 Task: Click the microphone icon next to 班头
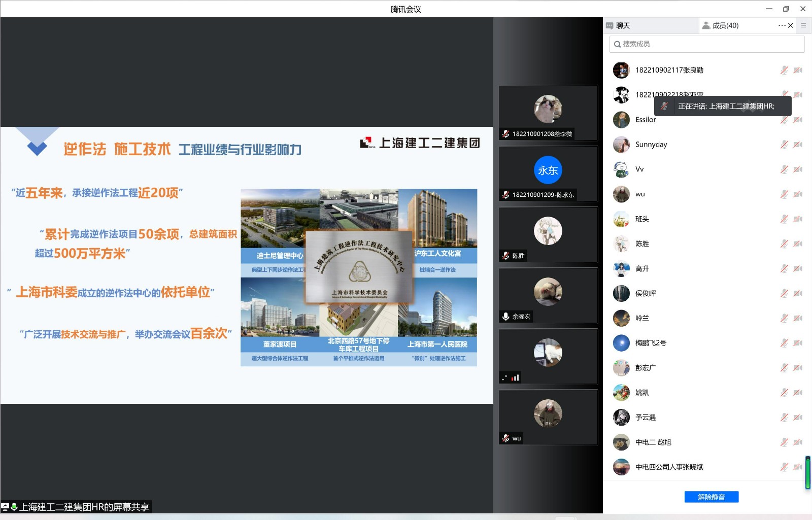pos(784,219)
